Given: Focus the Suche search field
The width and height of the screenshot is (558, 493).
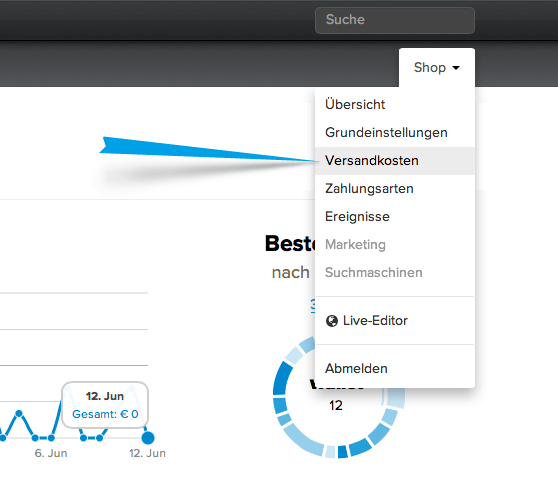Looking at the screenshot, I should tap(395, 20).
